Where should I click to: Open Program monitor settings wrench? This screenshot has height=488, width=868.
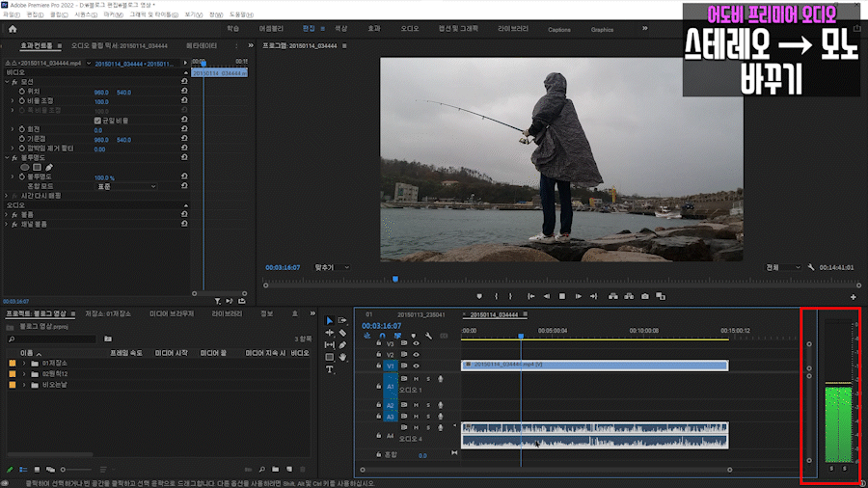point(811,267)
